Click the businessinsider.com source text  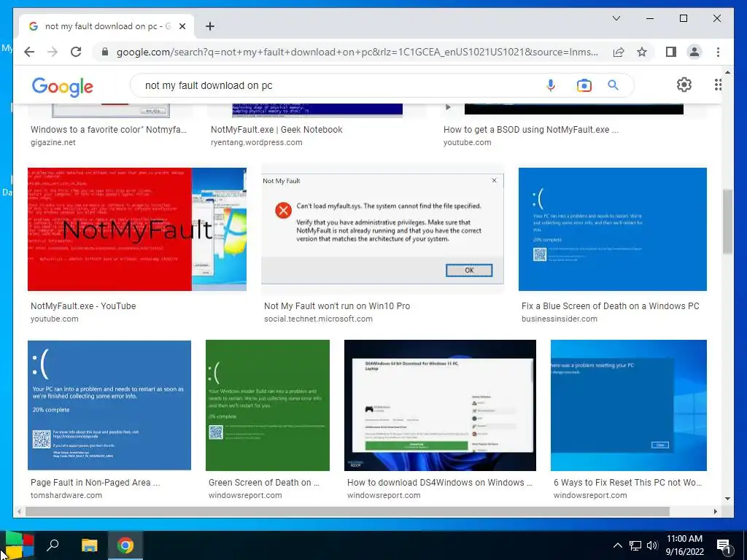click(560, 319)
